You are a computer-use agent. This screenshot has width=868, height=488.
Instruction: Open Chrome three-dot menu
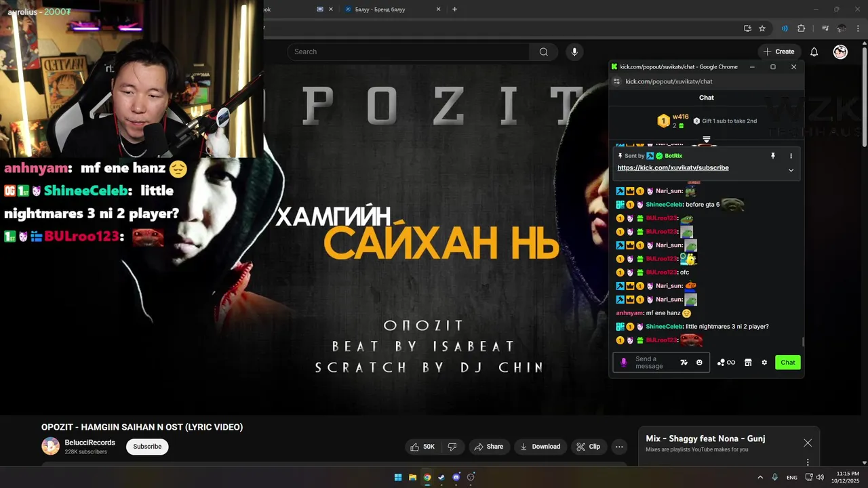click(x=859, y=28)
